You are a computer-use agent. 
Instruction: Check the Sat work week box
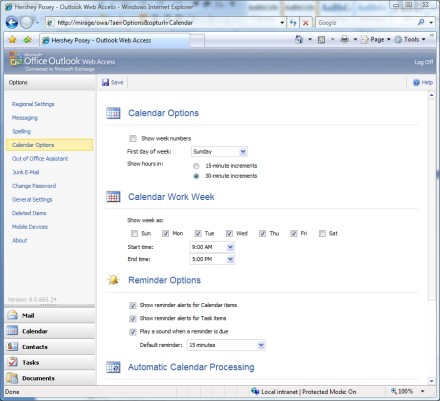pyautogui.click(x=322, y=233)
